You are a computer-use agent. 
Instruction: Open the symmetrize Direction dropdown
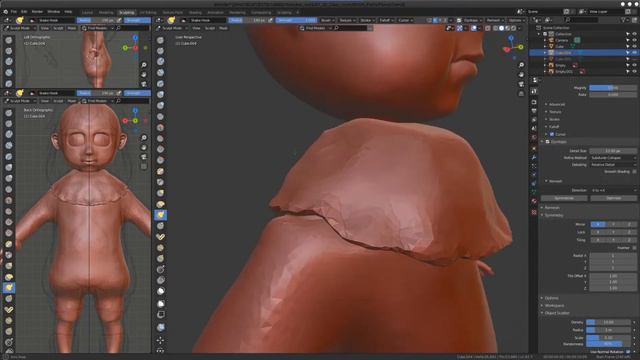[613, 190]
